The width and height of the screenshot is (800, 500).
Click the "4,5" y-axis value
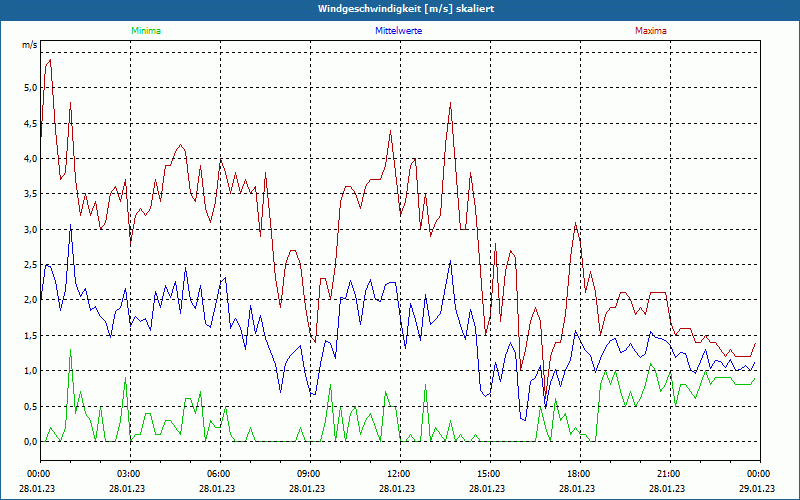[x=31, y=123]
